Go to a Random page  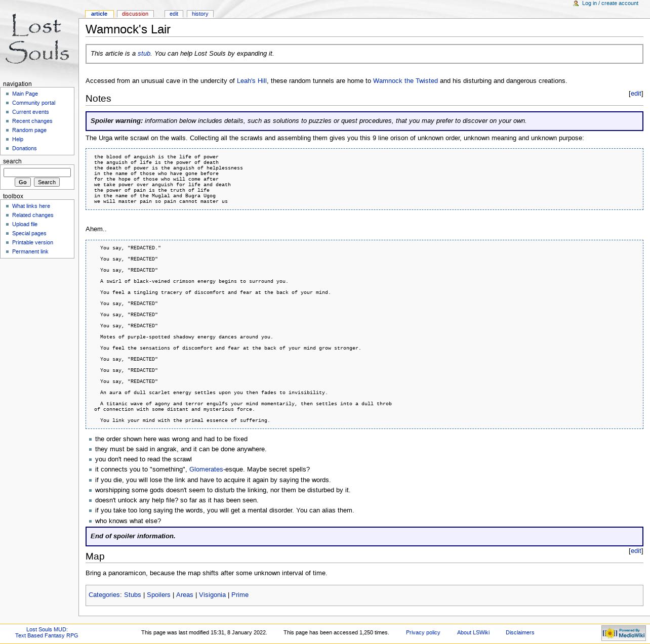[29, 131]
